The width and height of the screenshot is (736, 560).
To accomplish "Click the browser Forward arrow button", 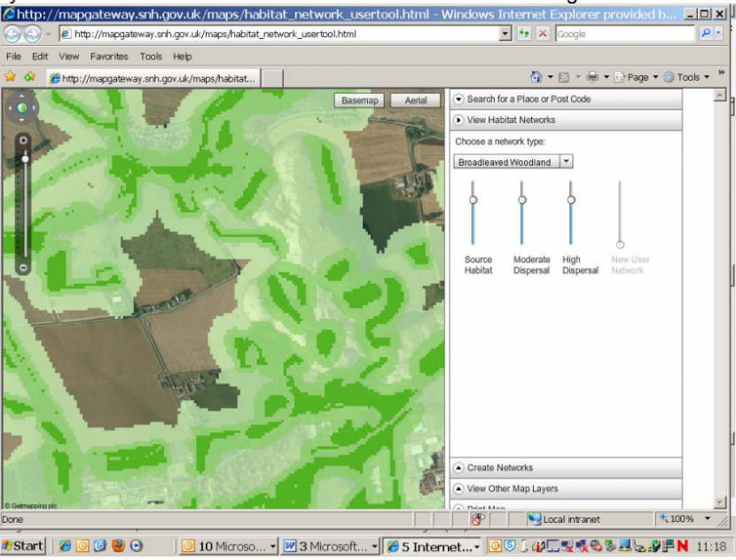I will 32,34.
